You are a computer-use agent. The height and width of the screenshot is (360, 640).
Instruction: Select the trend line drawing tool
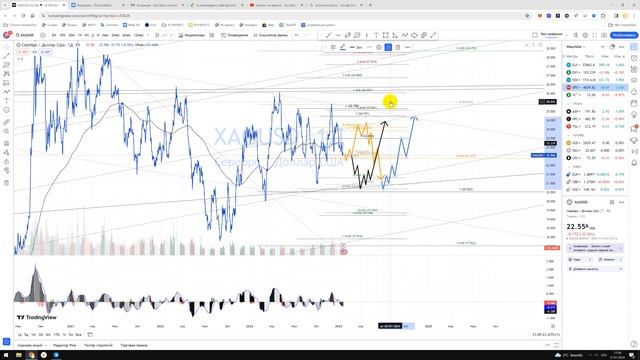pos(7,56)
